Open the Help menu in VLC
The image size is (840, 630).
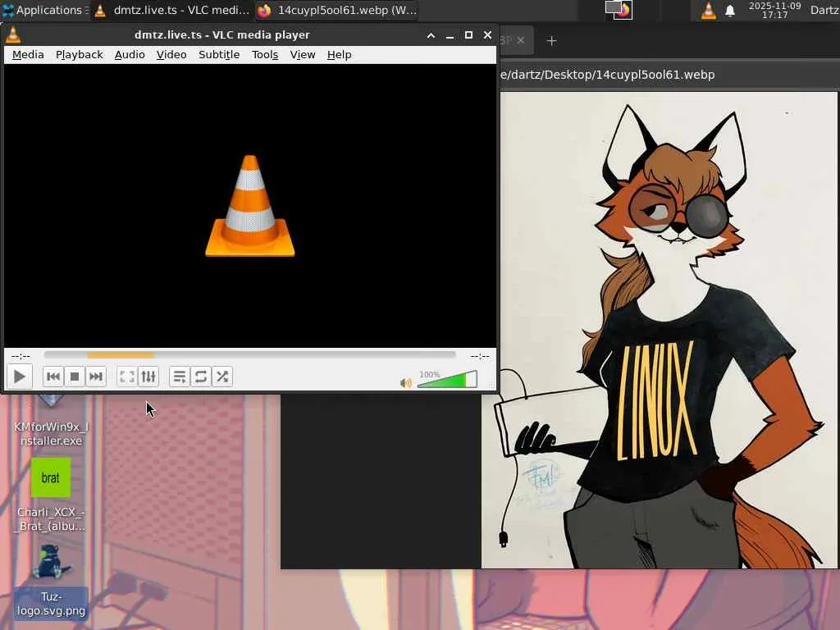pyautogui.click(x=339, y=55)
